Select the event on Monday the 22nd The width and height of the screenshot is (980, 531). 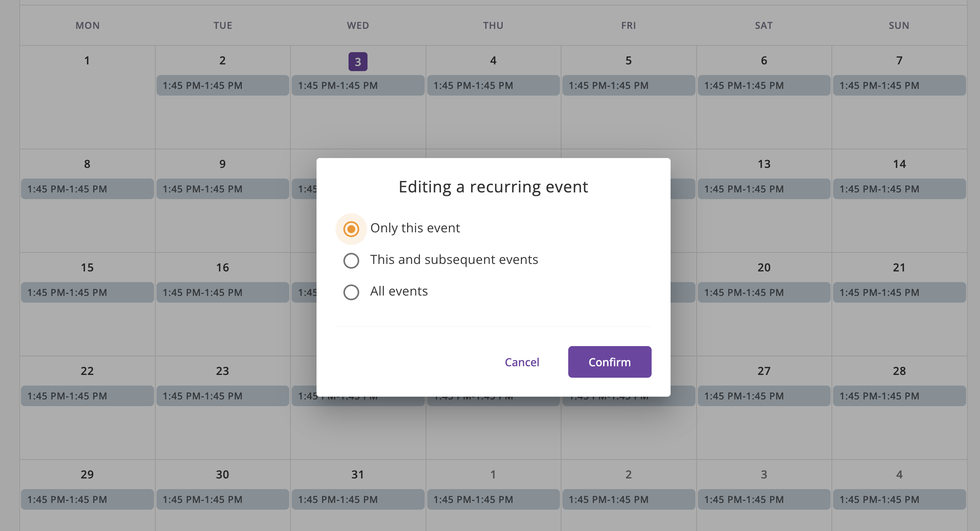pos(87,396)
